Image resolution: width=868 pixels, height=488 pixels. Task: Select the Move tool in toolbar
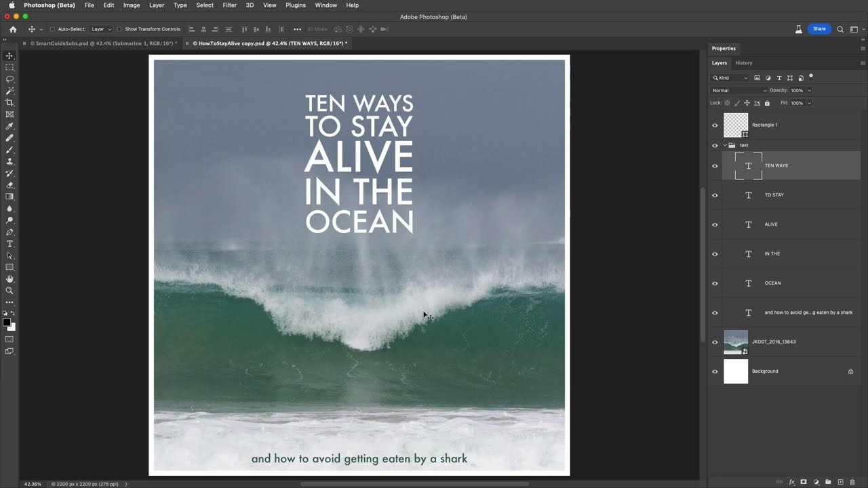(9, 56)
